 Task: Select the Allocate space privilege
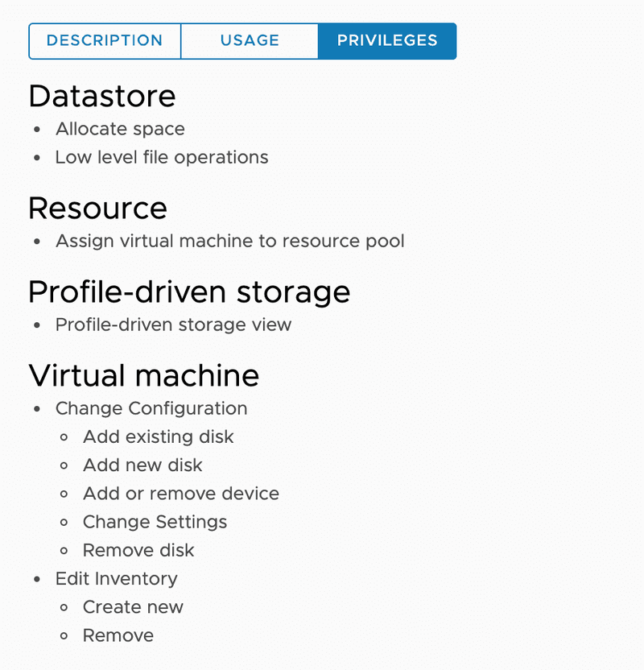click(120, 129)
